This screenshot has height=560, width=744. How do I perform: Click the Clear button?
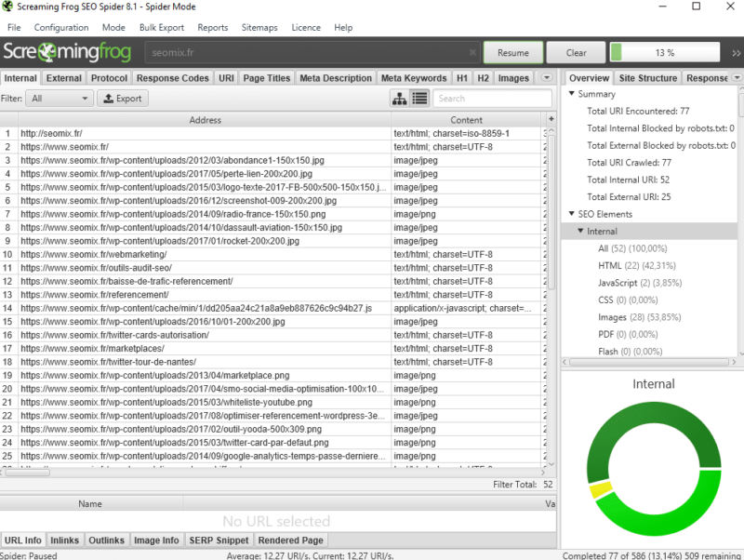(x=576, y=53)
